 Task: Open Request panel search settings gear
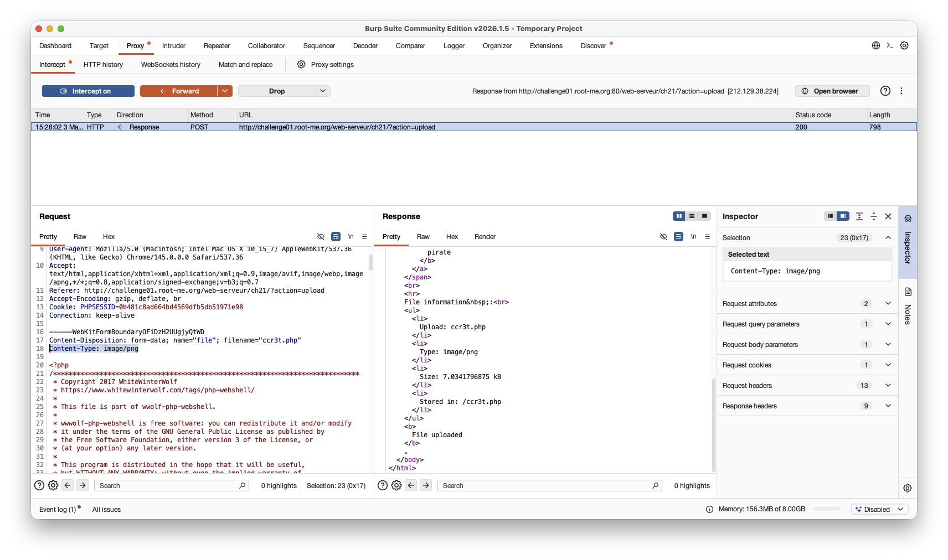[x=53, y=485]
